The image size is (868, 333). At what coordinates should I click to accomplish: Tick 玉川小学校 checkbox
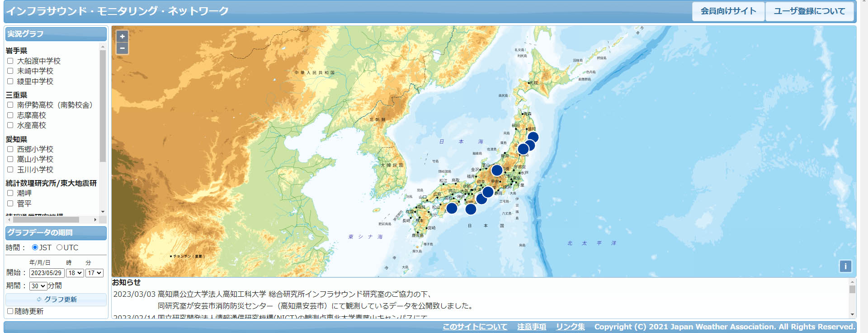[x=10, y=170]
